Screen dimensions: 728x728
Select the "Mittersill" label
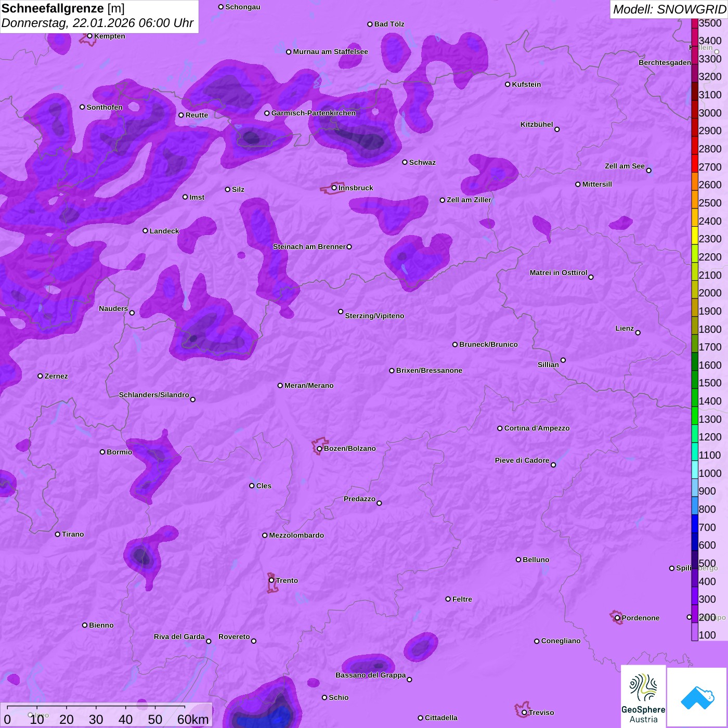click(597, 184)
